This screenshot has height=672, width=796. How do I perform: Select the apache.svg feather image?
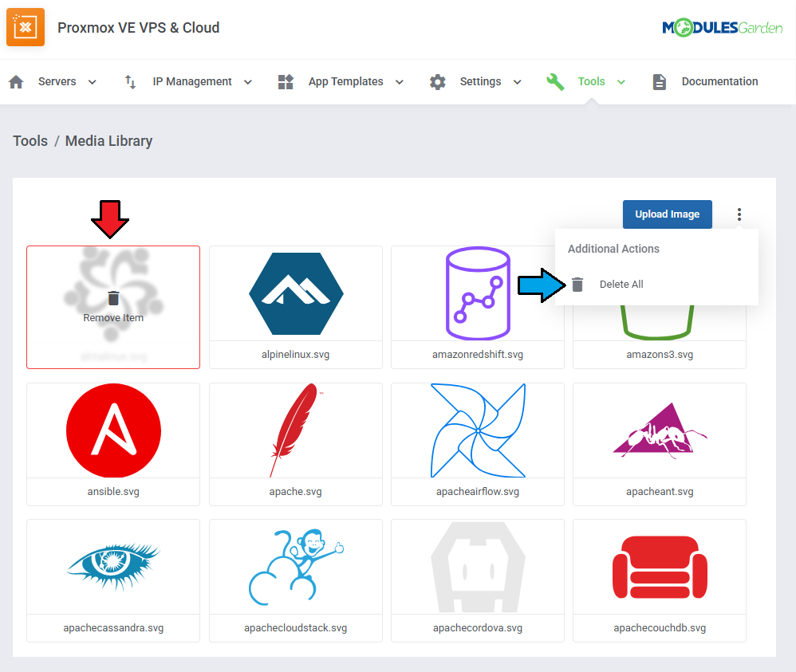[295, 430]
